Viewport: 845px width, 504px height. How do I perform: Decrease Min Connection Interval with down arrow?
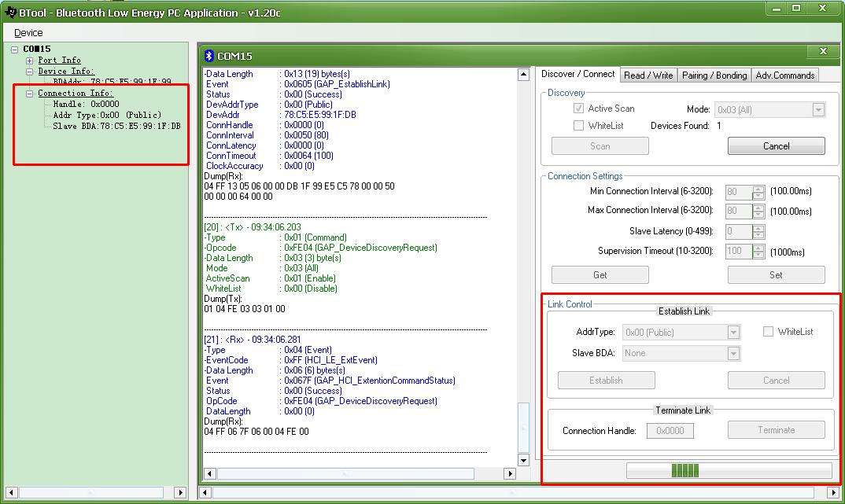(758, 196)
